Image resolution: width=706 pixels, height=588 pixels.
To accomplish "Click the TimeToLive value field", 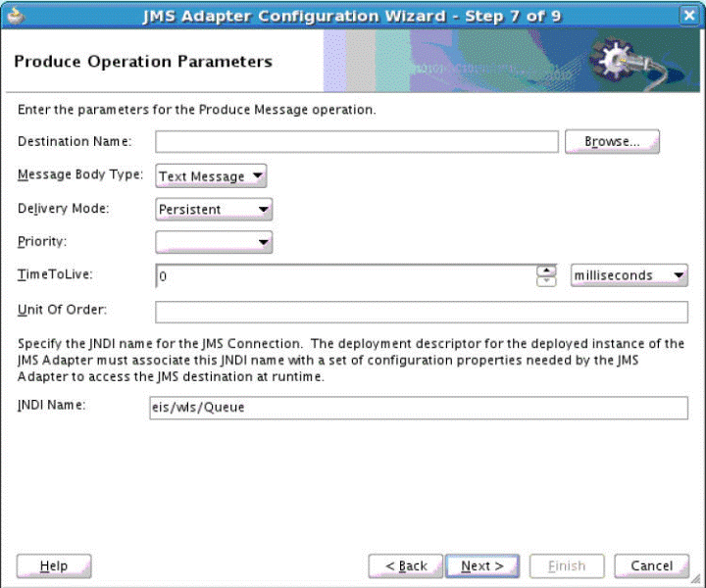I will [x=346, y=275].
